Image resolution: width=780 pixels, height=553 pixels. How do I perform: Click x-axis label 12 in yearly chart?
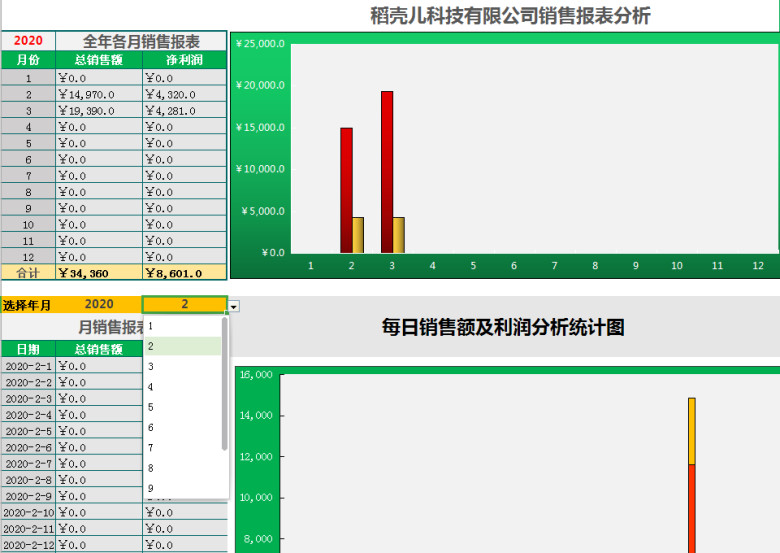coord(758,266)
